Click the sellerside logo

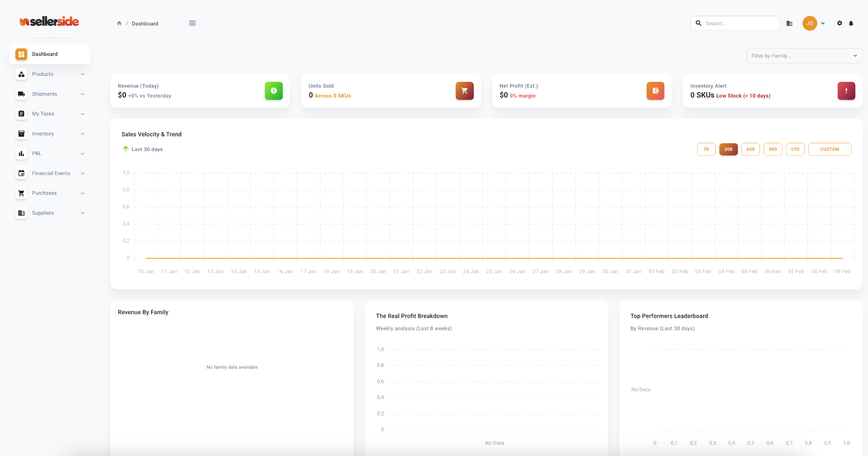49,21
